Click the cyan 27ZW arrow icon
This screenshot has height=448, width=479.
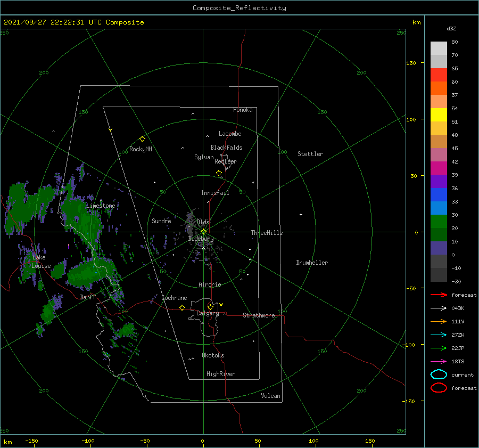[x=439, y=335]
